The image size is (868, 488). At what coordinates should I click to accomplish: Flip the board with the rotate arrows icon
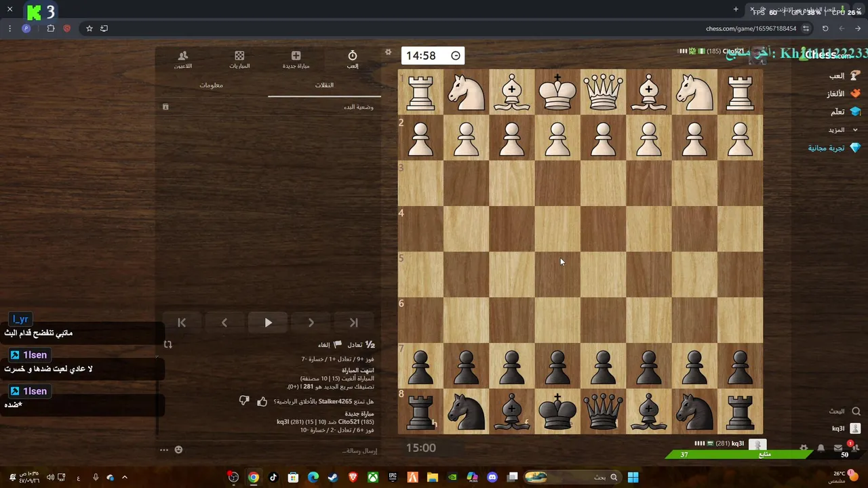pos(168,344)
